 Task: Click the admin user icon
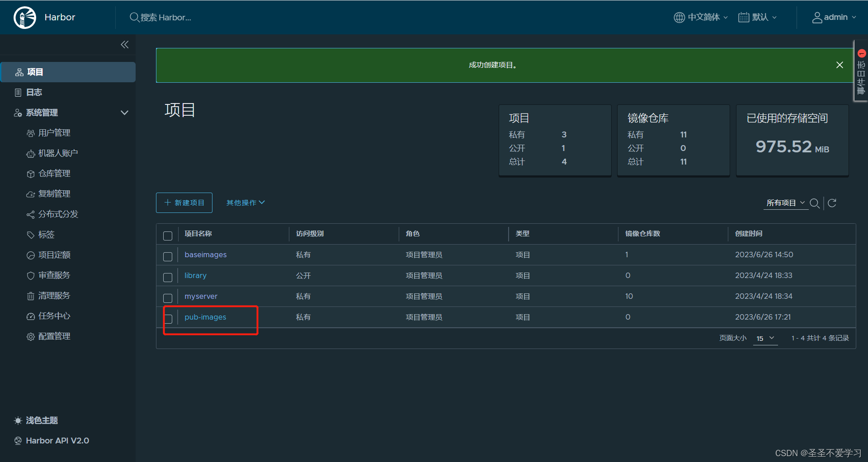pos(817,17)
